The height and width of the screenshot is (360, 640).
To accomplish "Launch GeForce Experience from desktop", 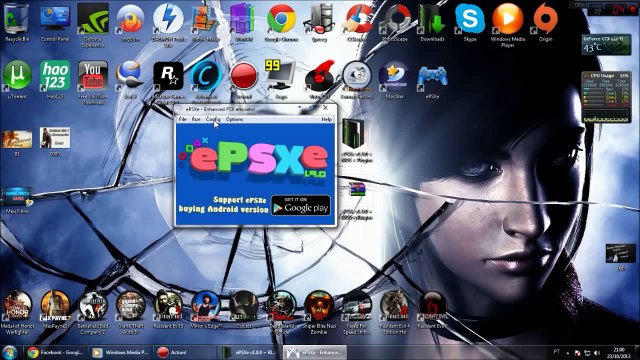I will click(93, 24).
